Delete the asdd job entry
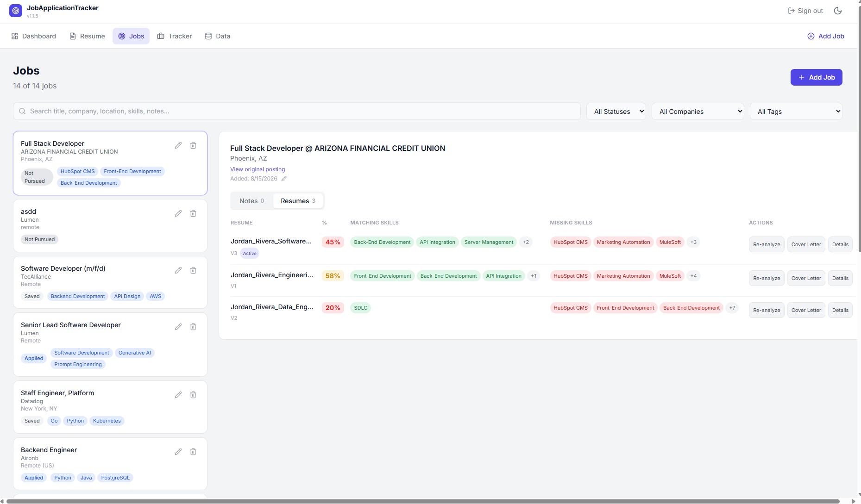The image size is (861, 504). (193, 213)
